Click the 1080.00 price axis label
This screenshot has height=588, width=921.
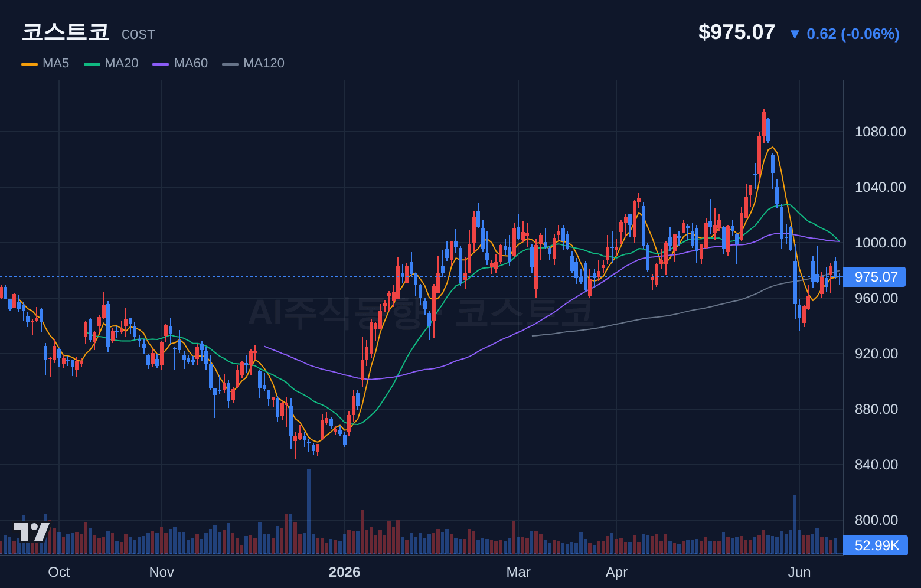coord(880,132)
